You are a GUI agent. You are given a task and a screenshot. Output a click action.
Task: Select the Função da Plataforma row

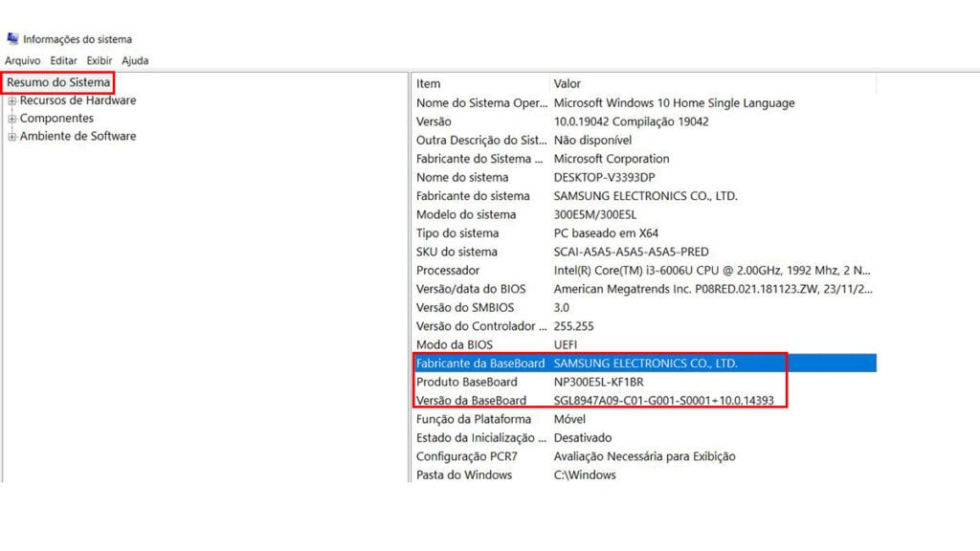[x=644, y=419]
